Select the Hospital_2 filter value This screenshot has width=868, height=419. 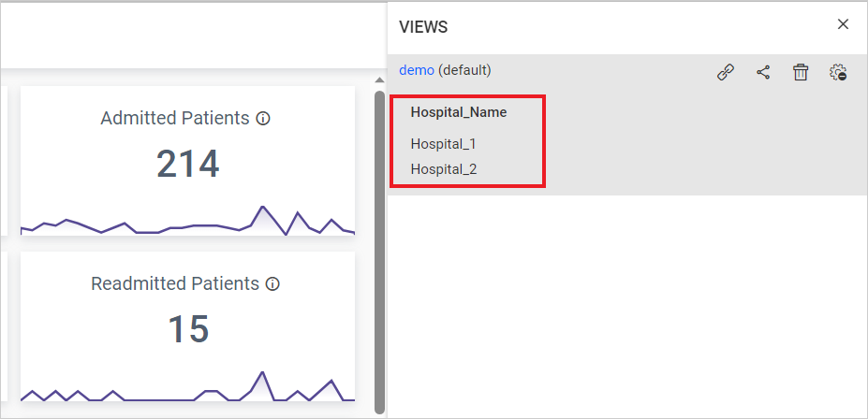(444, 169)
